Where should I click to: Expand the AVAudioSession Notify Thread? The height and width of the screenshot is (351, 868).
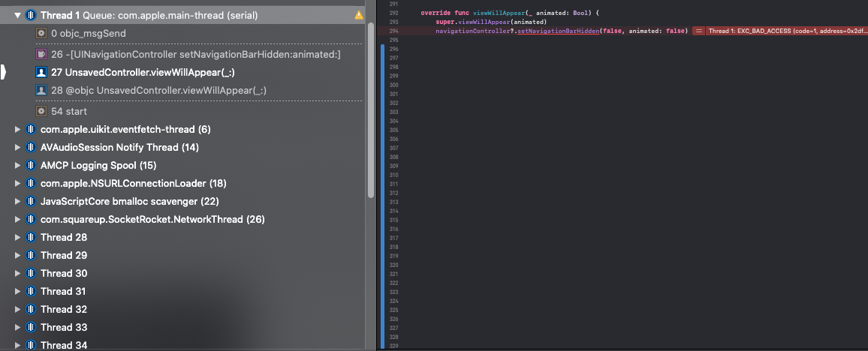18,148
